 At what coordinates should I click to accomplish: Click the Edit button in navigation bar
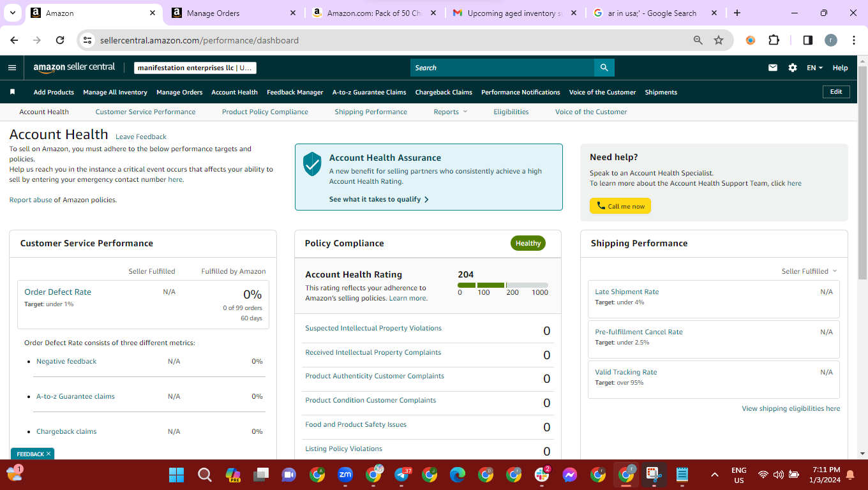pos(836,92)
